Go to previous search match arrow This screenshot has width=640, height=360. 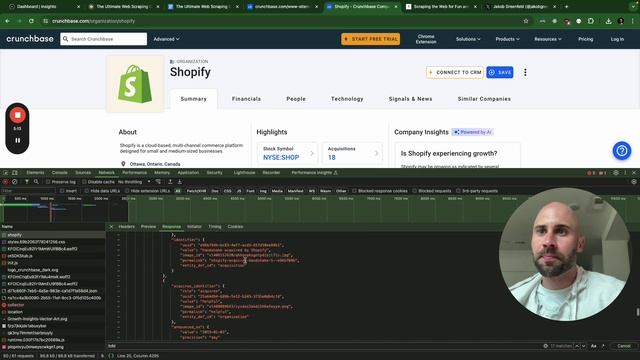(x=577, y=346)
